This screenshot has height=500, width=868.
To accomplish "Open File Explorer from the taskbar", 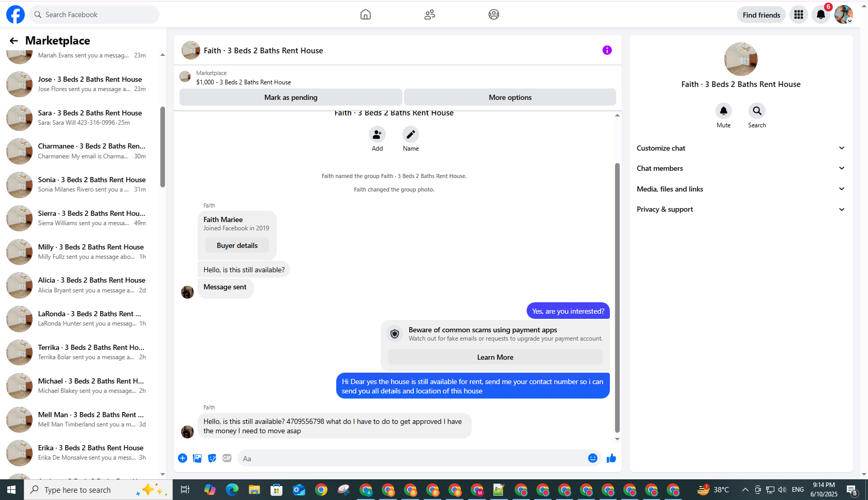I will pyautogui.click(x=254, y=490).
